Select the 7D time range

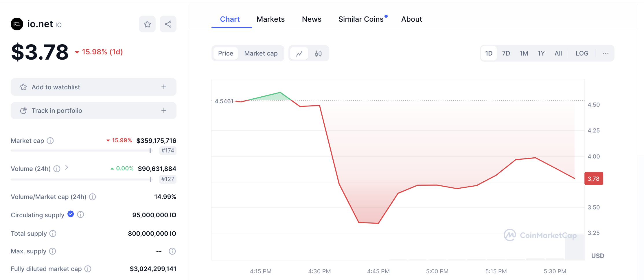(x=506, y=54)
